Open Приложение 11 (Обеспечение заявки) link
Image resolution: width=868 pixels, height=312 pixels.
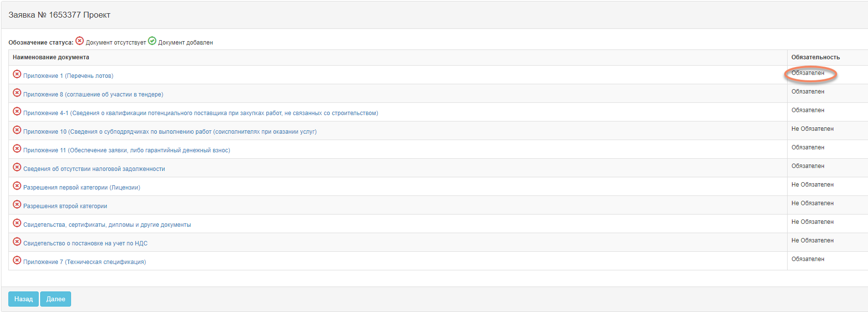126,150
